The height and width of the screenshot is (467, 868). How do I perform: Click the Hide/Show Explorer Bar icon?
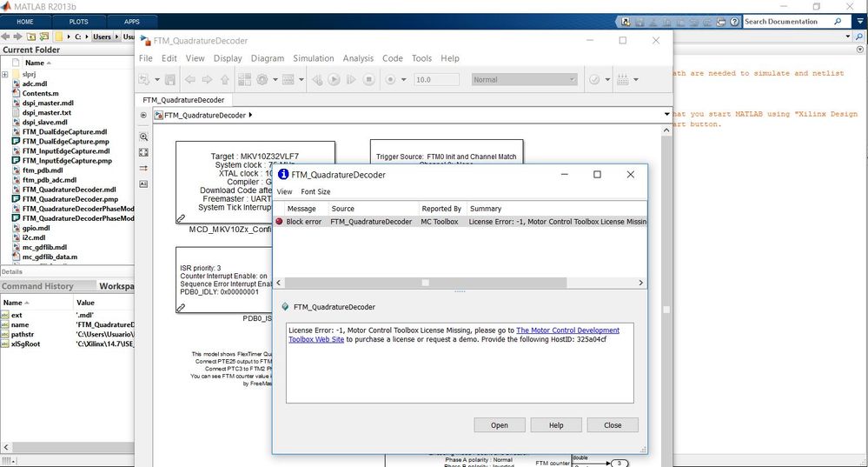[x=143, y=115]
